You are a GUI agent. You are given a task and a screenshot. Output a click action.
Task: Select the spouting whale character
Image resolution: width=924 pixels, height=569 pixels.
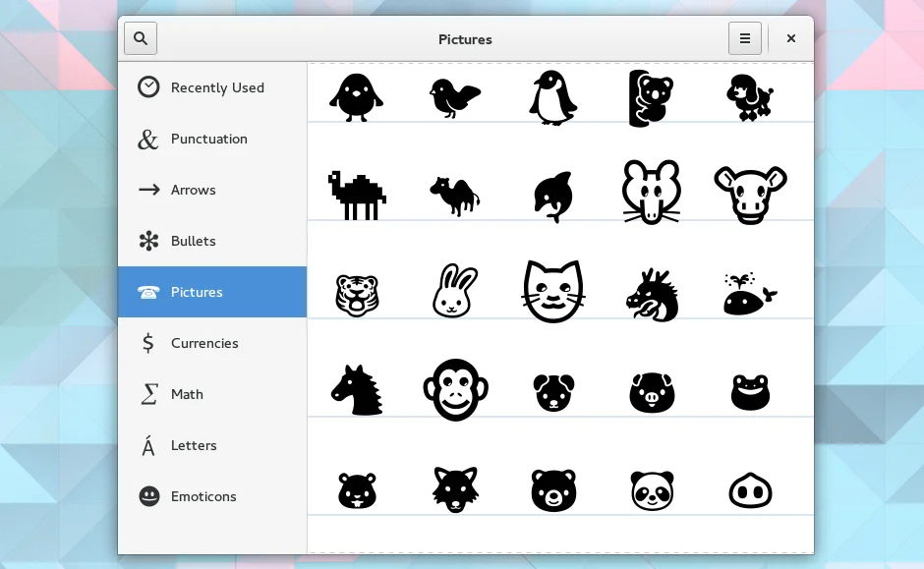click(x=749, y=294)
